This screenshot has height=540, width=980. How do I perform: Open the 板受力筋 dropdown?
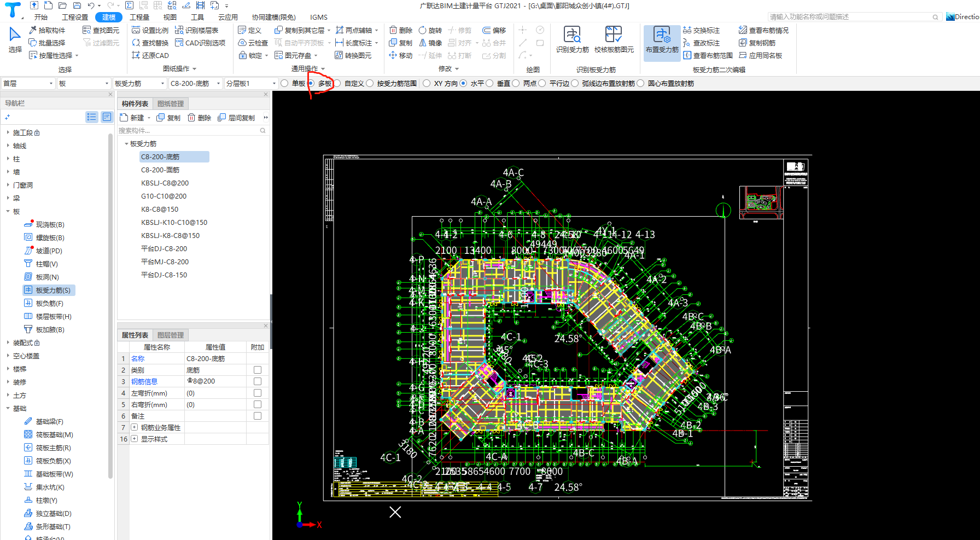139,83
